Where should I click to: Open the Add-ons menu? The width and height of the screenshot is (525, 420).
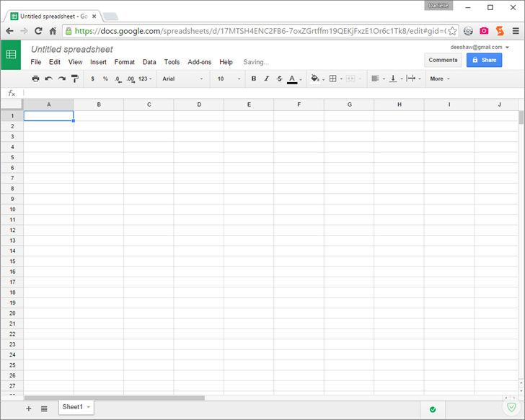(x=200, y=62)
